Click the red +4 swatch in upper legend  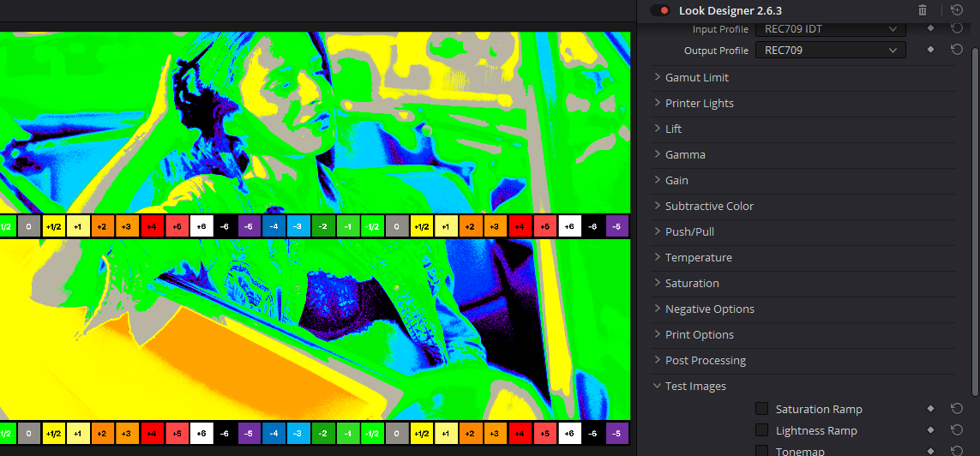[x=151, y=226]
